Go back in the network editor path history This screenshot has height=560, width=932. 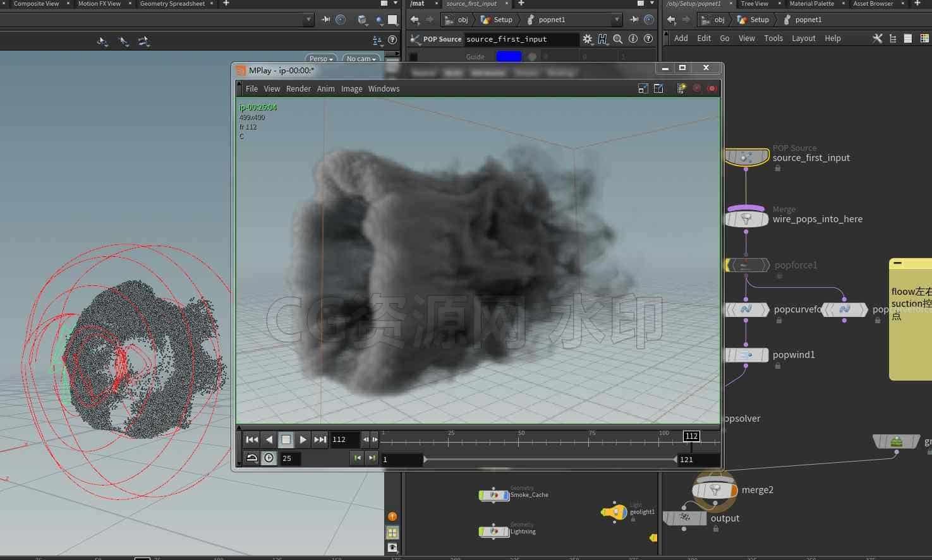click(671, 20)
